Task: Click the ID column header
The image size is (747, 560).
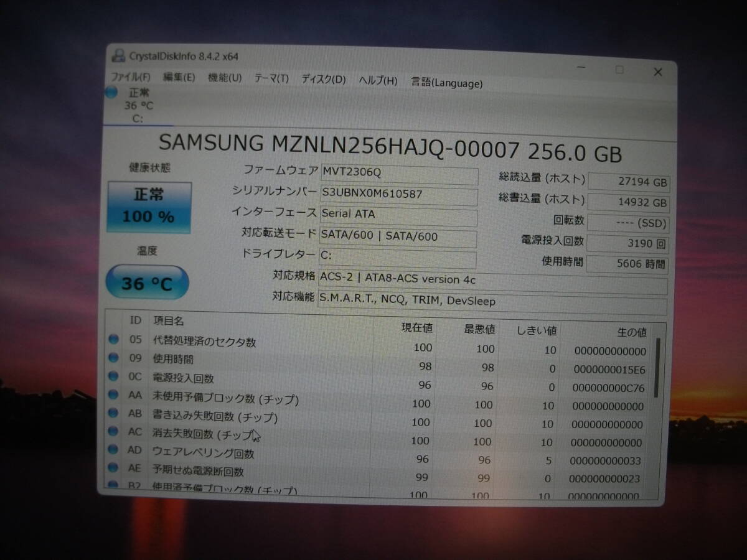Action: [x=135, y=320]
